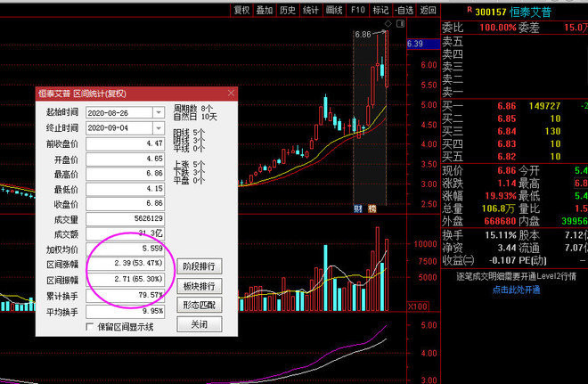Open the F10 company info
This screenshot has width=588, height=384.
coord(357,10)
